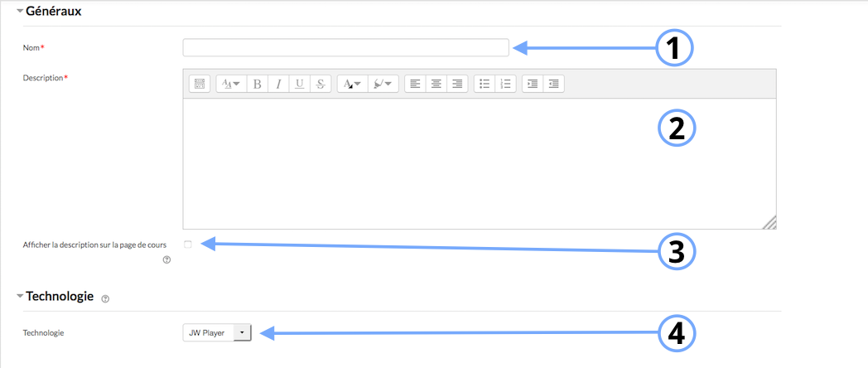Viewport: 868px width, 368px height.
Task: Open the paragraph style dropdown
Action: click(x=229, y=84)
